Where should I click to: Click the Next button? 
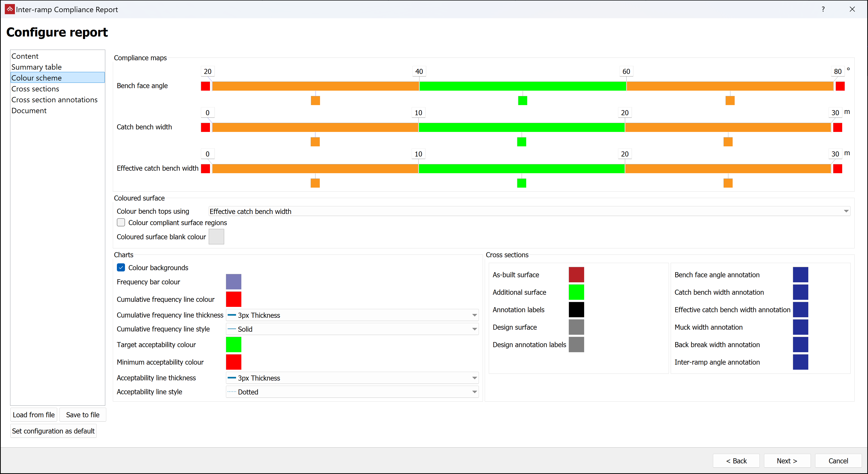[787, 461]
